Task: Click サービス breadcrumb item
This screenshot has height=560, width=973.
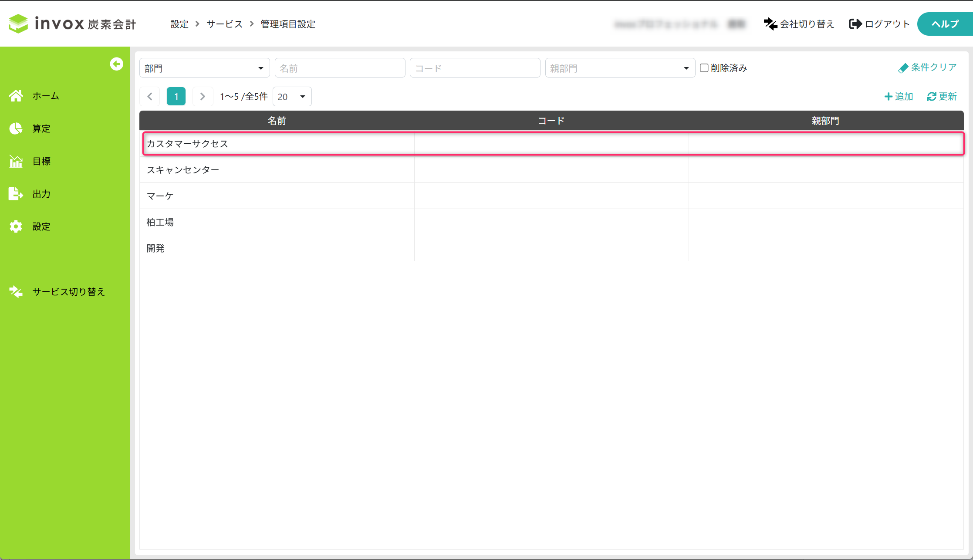Action: tap(224, 24)
